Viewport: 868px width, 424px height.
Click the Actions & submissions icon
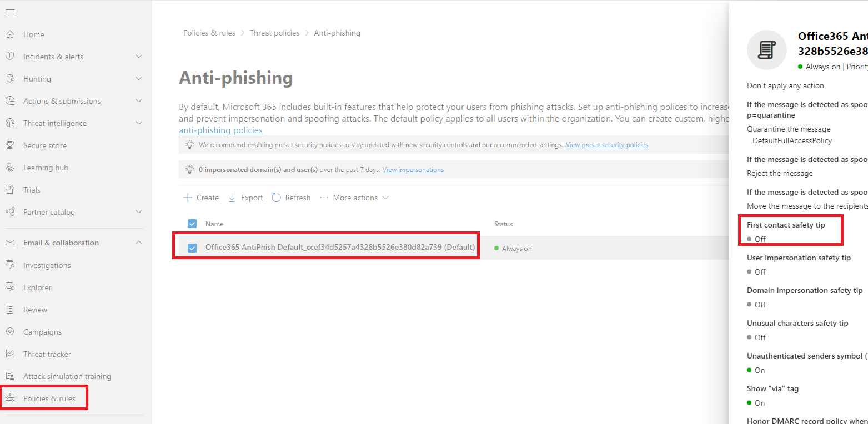(10, 101)
